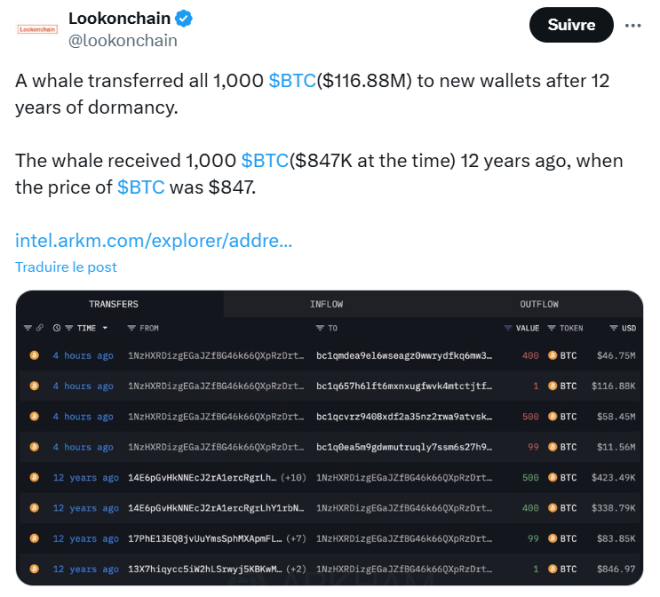
Task: Click the filter icon next to TOKEN
Action: (551, 328)
